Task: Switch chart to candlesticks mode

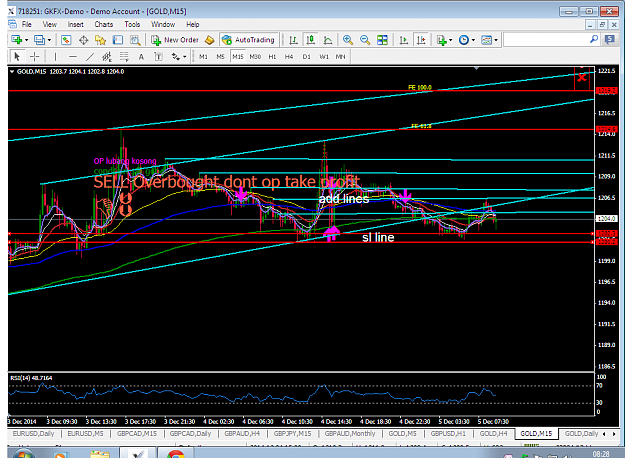Action: coord(311,40)
